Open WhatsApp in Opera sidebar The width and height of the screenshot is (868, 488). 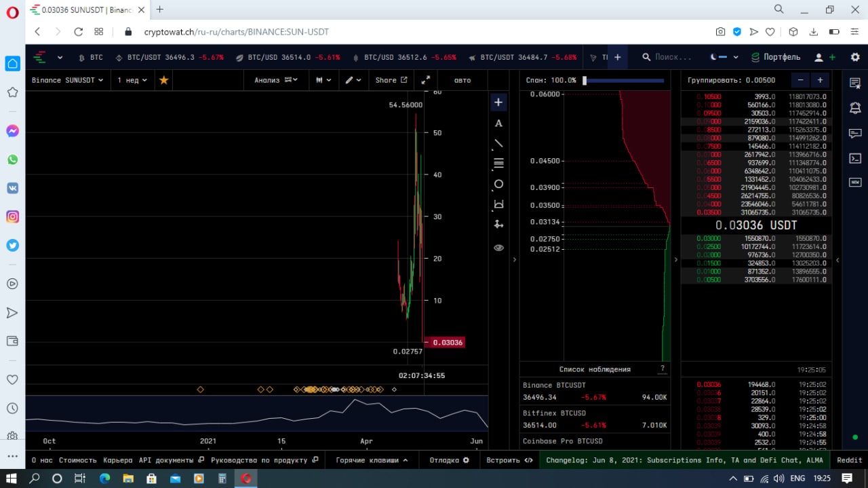point(12,159)
